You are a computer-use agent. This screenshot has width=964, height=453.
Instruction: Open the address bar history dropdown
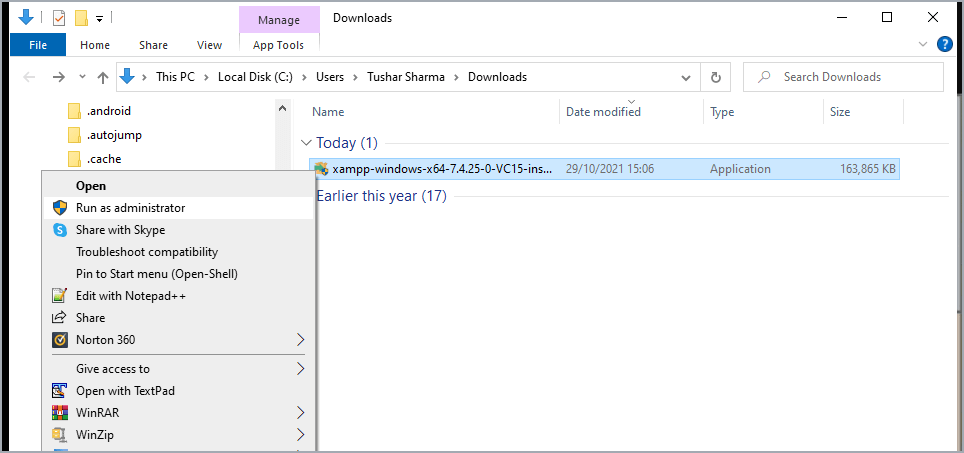pyautogui.click(x=686, y=77)
